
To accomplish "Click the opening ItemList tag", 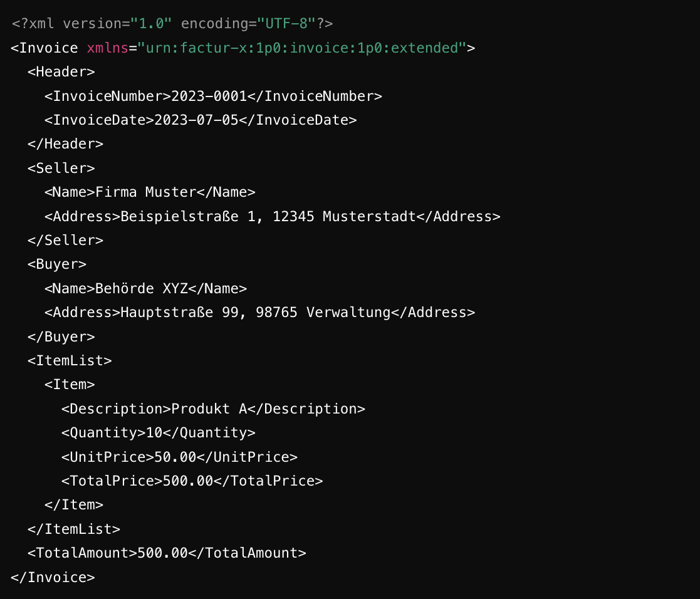I will [70, 360].
